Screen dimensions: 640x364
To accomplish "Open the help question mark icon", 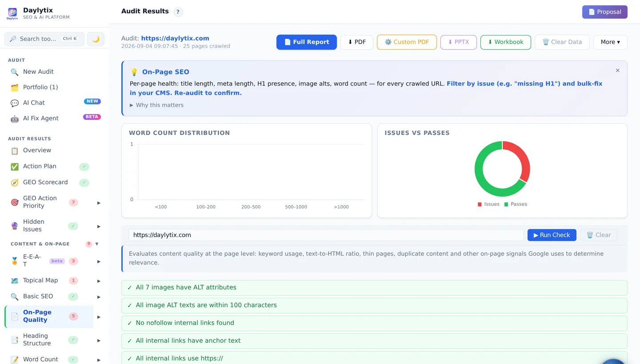I will click(x=178, y=12).
